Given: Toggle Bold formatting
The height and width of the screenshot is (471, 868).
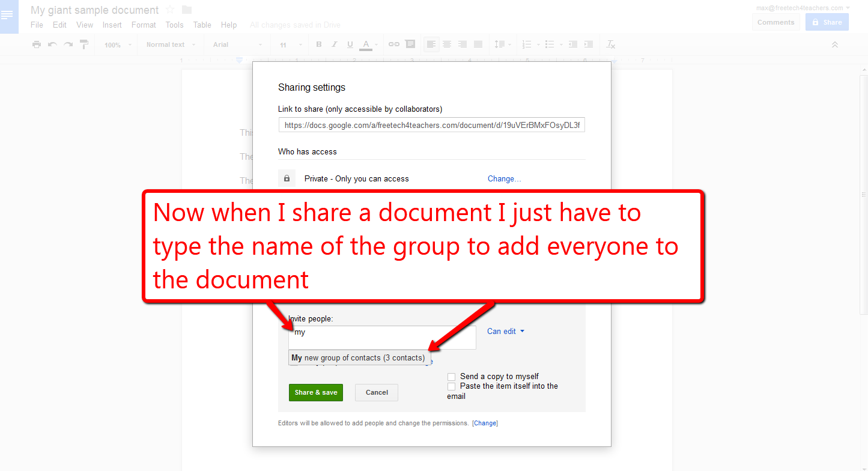Looking at the screenshot, I should click(319, 44).
